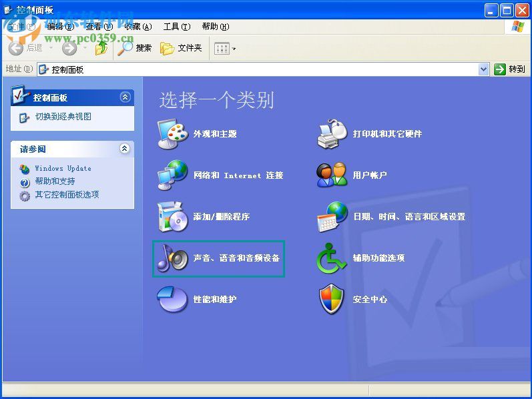Open the 外观和主题 palette icon
532x399 pixels.
(x=173, y=133)
